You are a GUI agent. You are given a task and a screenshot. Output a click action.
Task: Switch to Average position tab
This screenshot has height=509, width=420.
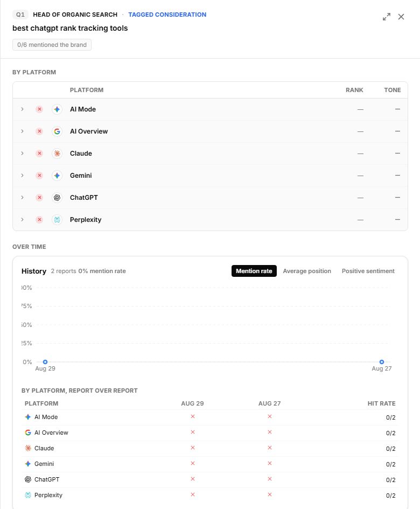[x=307, y=271]
